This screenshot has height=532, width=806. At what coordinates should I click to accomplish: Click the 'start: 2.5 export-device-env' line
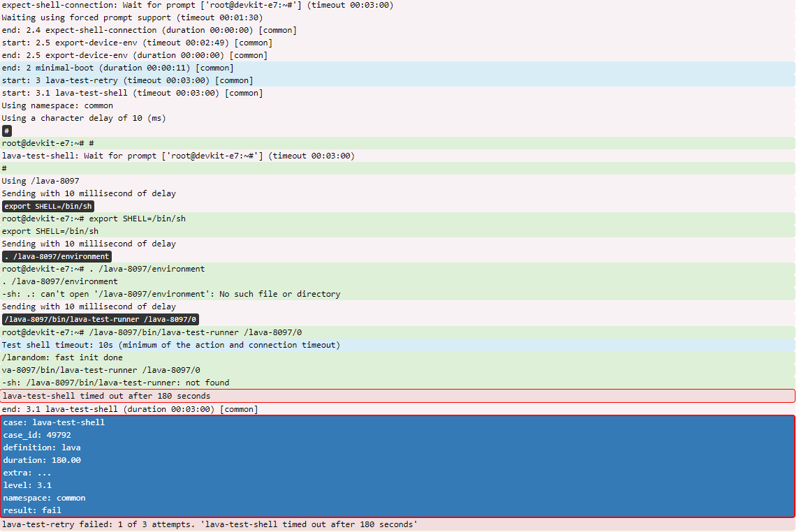click(x=398, y=43)
